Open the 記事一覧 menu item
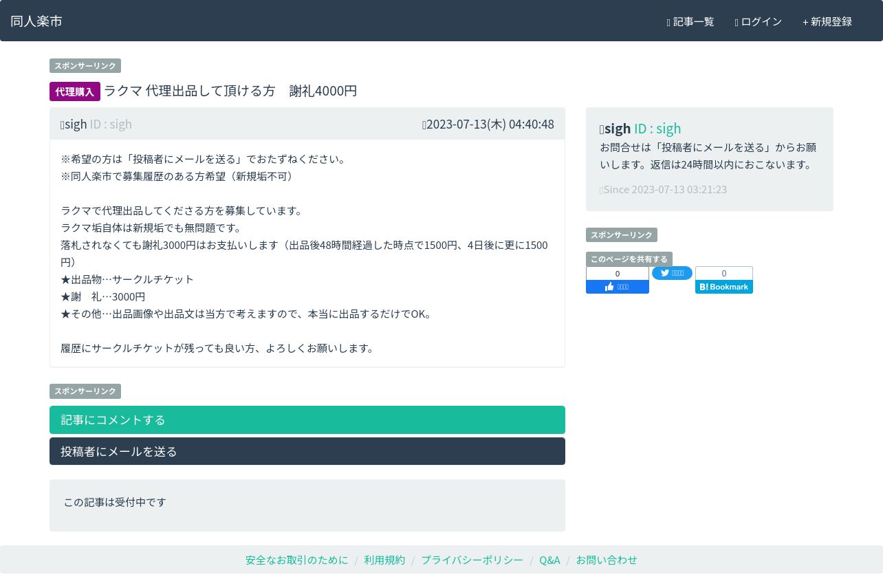This screenshot has height=588, width=883. pos(690,21)
